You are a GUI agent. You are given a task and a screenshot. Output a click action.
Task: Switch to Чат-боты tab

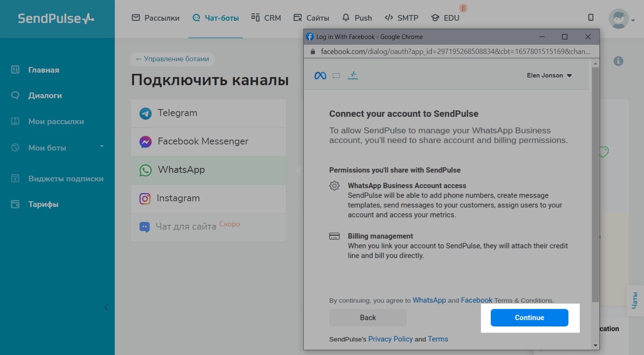[x=216, y=18]
